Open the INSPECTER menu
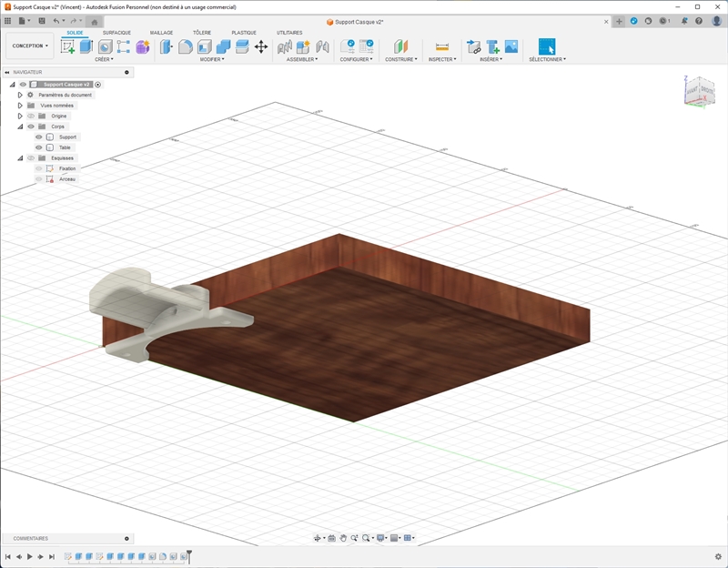 (442, 59)
